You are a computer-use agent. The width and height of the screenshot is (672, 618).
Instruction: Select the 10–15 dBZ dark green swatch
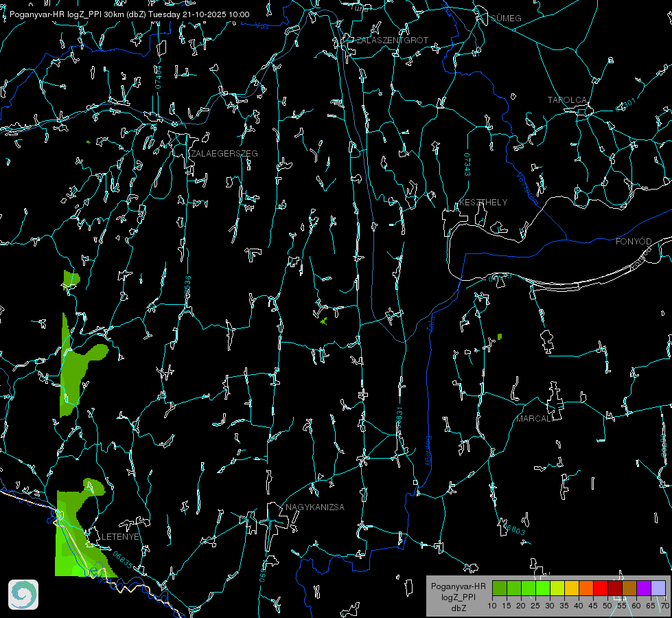500,588
